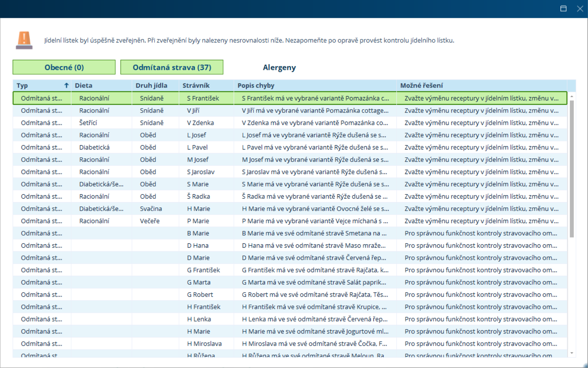Sort by the Možné řešení column header
Screen dimensions: 588x368
482,85
